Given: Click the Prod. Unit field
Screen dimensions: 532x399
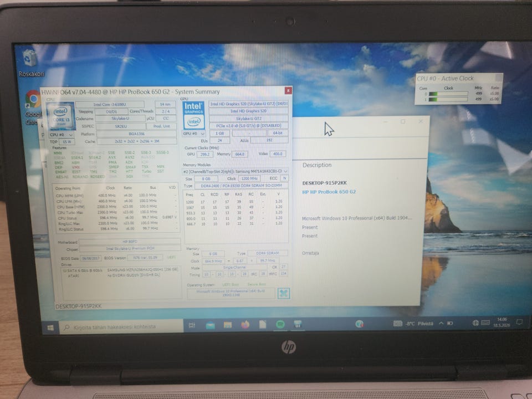Looking at the screenshot, I should pos(161,126).
